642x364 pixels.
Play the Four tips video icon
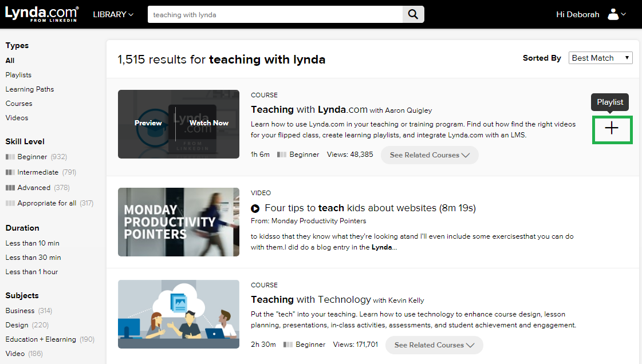tap(255, 208)
